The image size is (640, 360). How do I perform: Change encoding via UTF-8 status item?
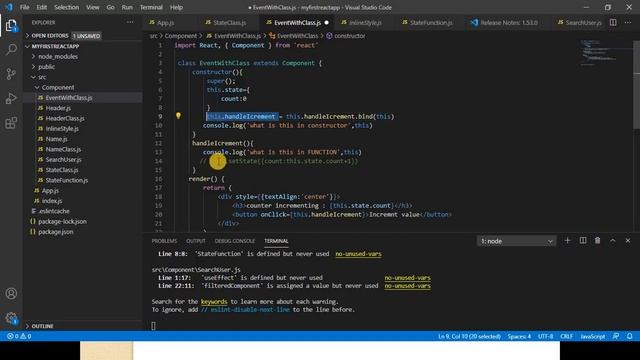click(x=545, y=336)
